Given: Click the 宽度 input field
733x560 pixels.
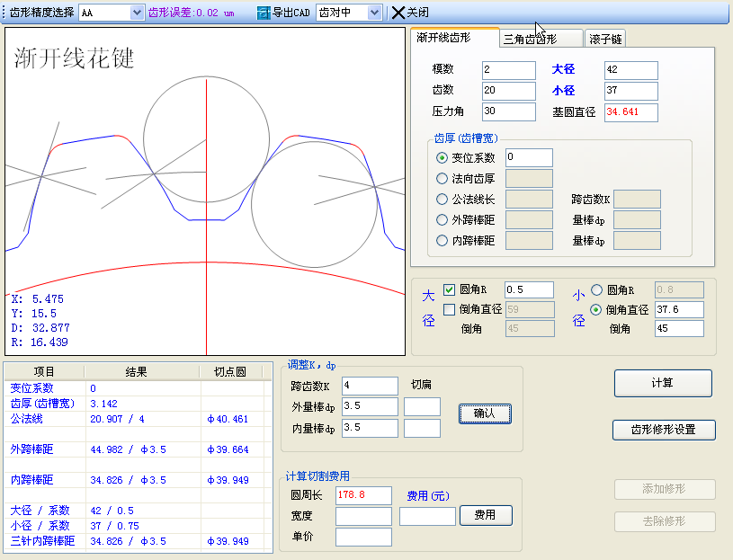Looking at the screenshot, I should [x=363, y=516].
